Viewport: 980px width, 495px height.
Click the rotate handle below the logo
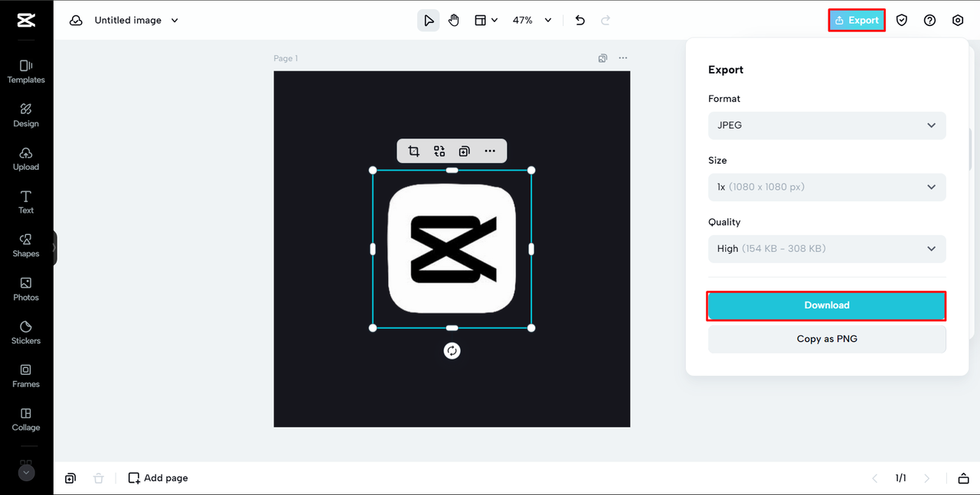(x=452, y=351)
